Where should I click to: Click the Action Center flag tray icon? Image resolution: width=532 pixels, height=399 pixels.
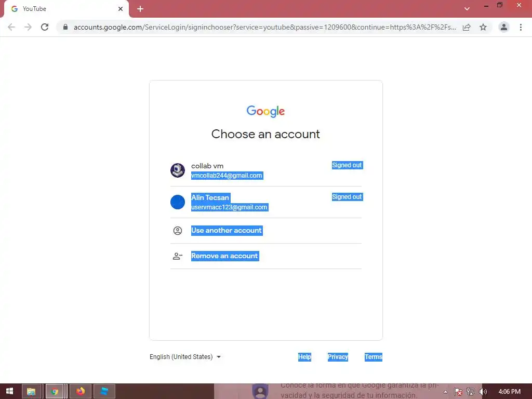click(458, 392)
